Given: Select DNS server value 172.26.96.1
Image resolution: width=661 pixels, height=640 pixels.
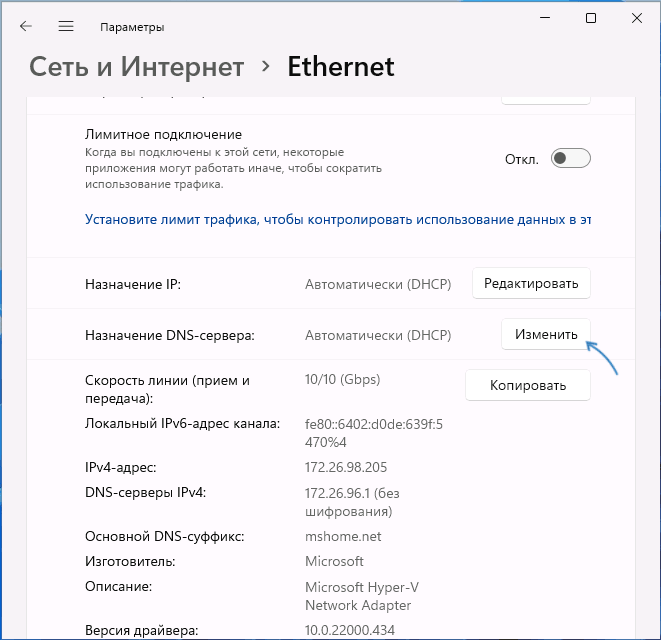Looking at the screenshot, I should tap(352, 502).
